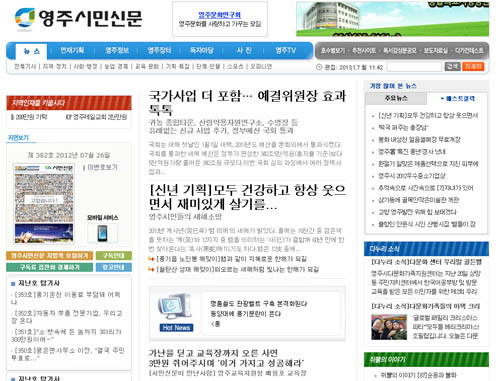Open the mobile service phone icon
500x381 pixels.
coord(102,233)
